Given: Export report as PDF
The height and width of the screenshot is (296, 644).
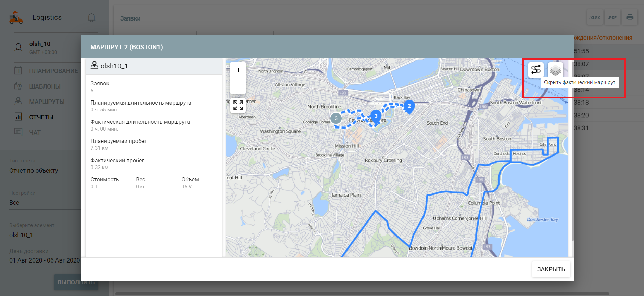Looking at the screenshot, I should click(x=612, y=18).
